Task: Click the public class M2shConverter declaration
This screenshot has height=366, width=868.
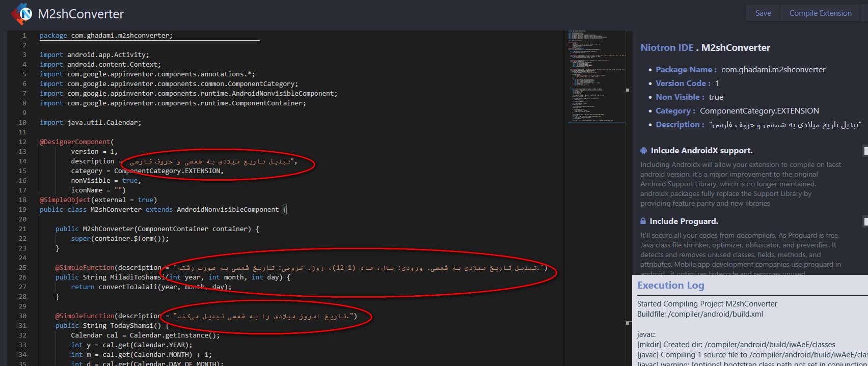Action: (163, 209)
